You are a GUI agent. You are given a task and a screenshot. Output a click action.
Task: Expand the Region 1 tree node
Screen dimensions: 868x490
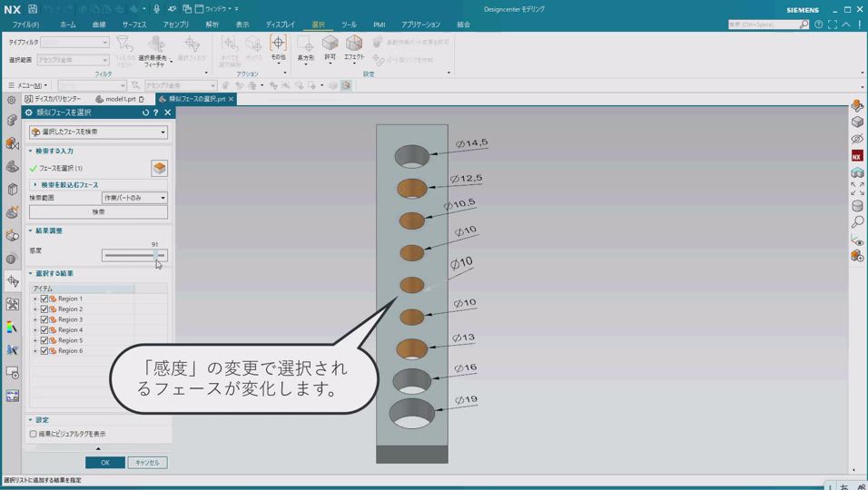35,299
